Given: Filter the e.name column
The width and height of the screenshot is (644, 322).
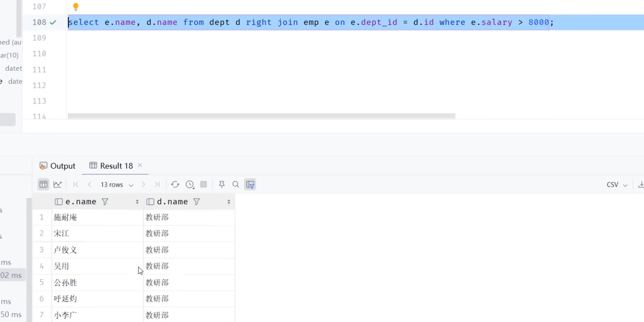Looking at the screenshot, I should click(x=105, y=202).
